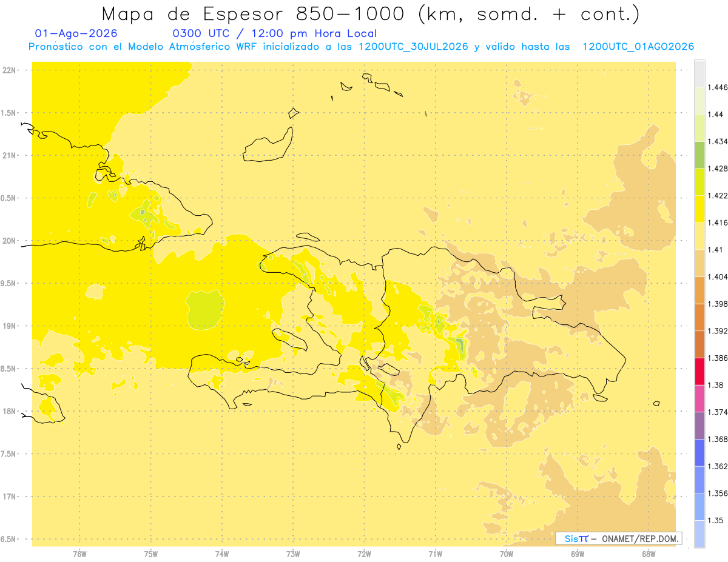Click the 21N latitude axis label
This screenshot has height=562, width=728.
tap(10, 156)
